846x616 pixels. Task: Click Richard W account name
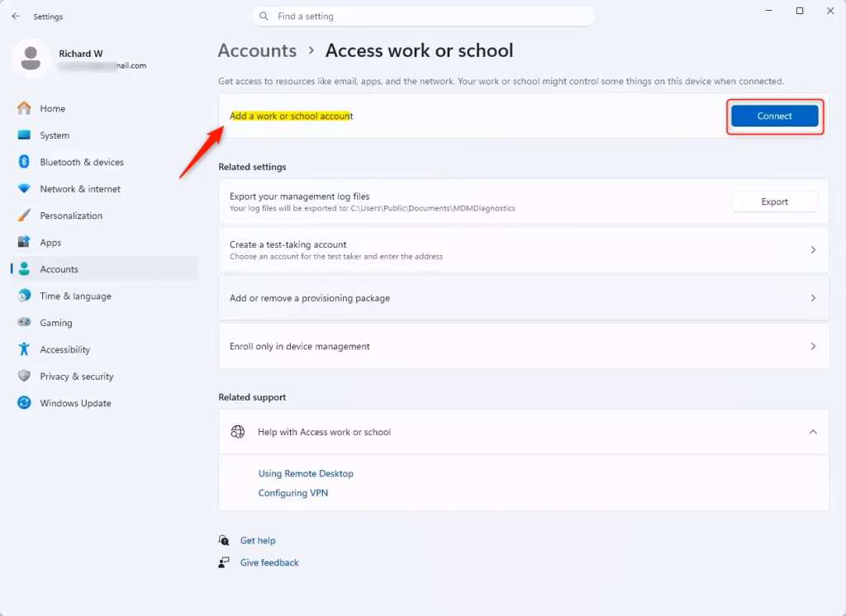click(80, 54)
